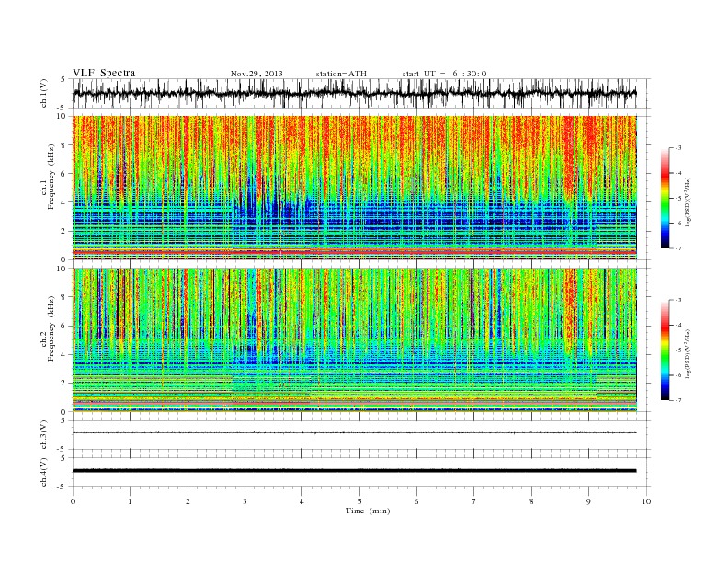Click the "1" minute tick label

coord(131,501)
